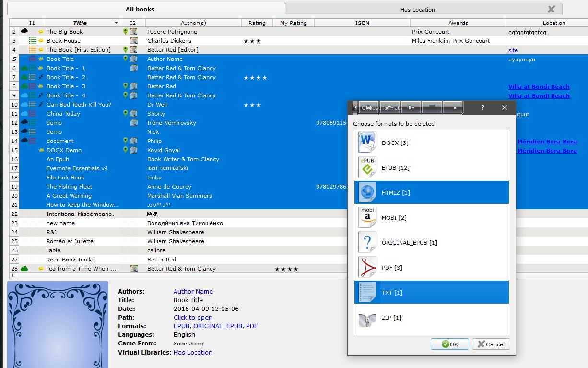This screenshot has width=588, height=368.
Task: Open the dialog's question mark help button
Action: coord(482,107)
